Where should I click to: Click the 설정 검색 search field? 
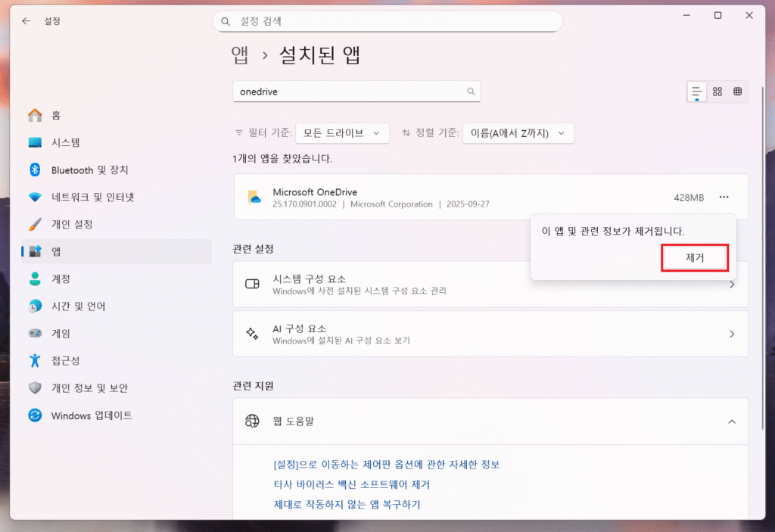[387, 21]
